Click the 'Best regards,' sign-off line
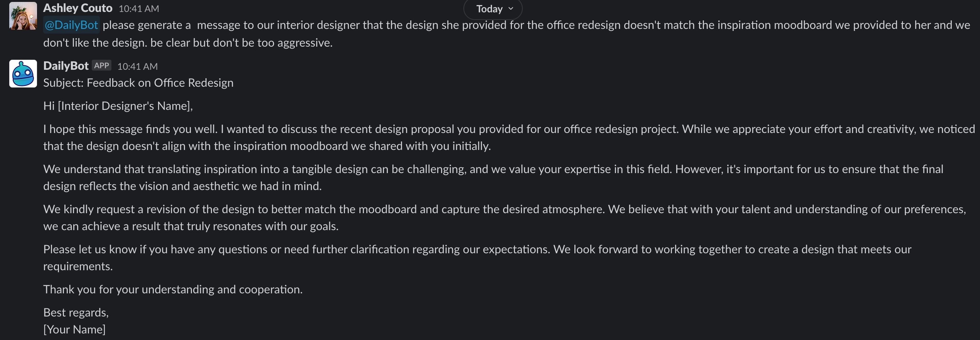The height and width of the screenshot is (340, 980). tap(76, 313)
